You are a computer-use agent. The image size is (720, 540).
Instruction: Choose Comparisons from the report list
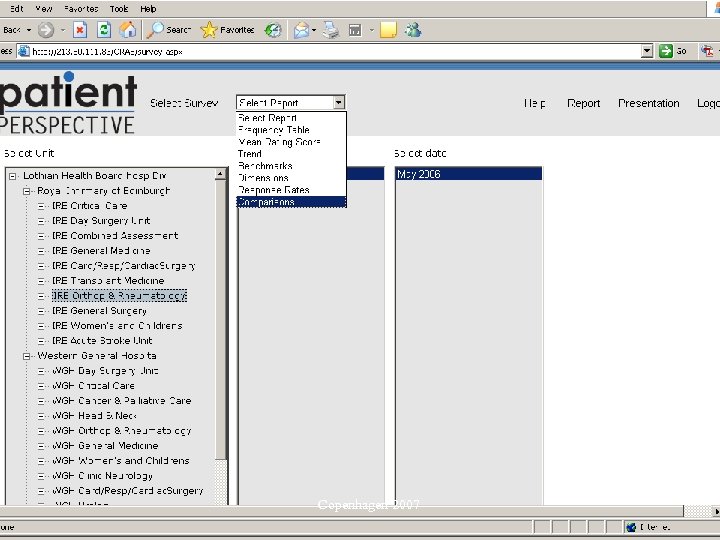point(266,202)
